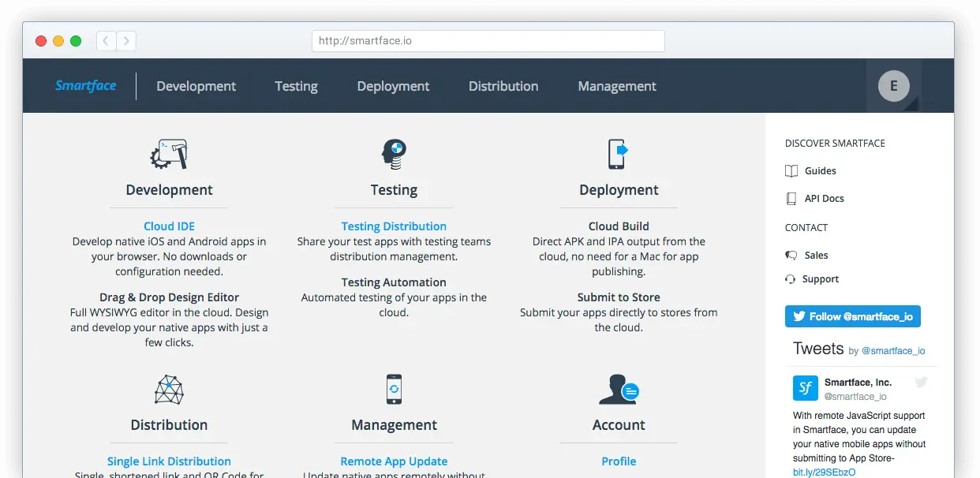The width and height of the screenshot is (980, 478).
Task: Open the Profile link under Account
Action: pos(619,461)
